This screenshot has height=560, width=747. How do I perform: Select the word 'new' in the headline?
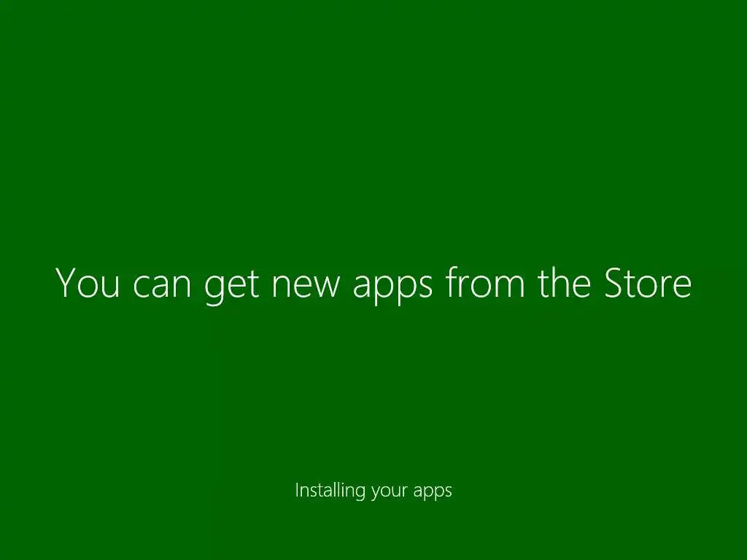306,287
